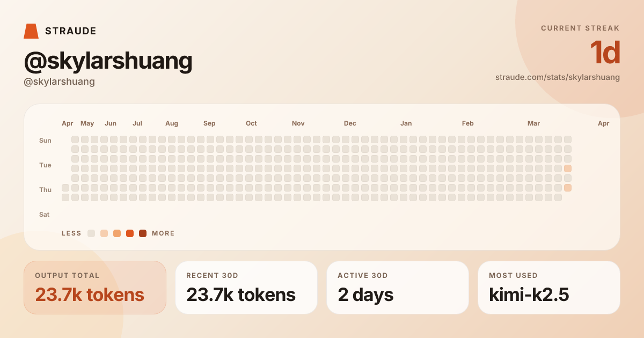Select the Active 30D days card
This screenshot has height=338, width=644.
point(398,288)
